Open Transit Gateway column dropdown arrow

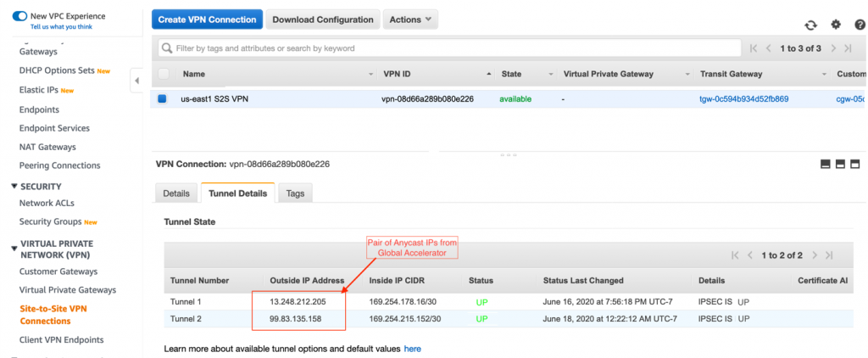825,75
